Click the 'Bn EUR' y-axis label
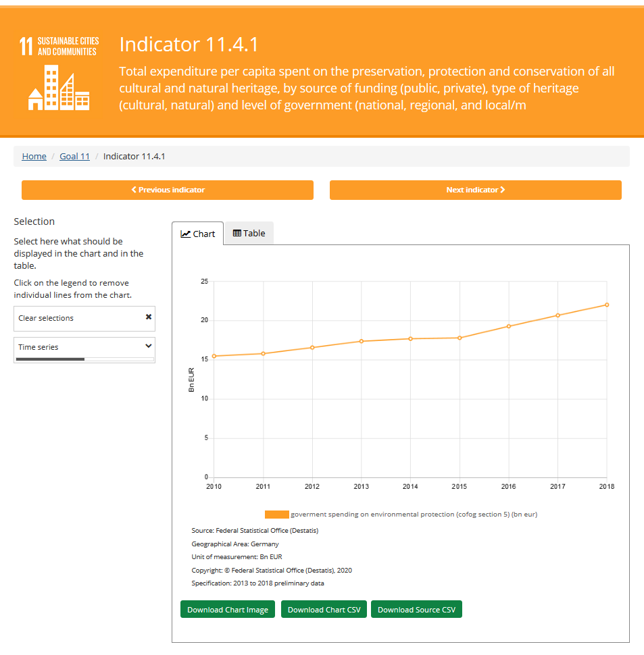 191,379
